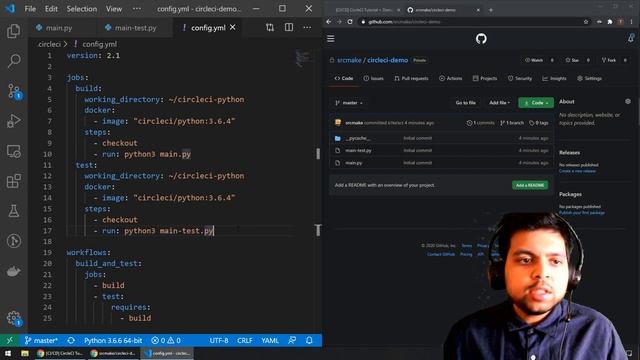Click .circleci folder in breadcrumb
The image size is (640, 360).
coord(49,44)
